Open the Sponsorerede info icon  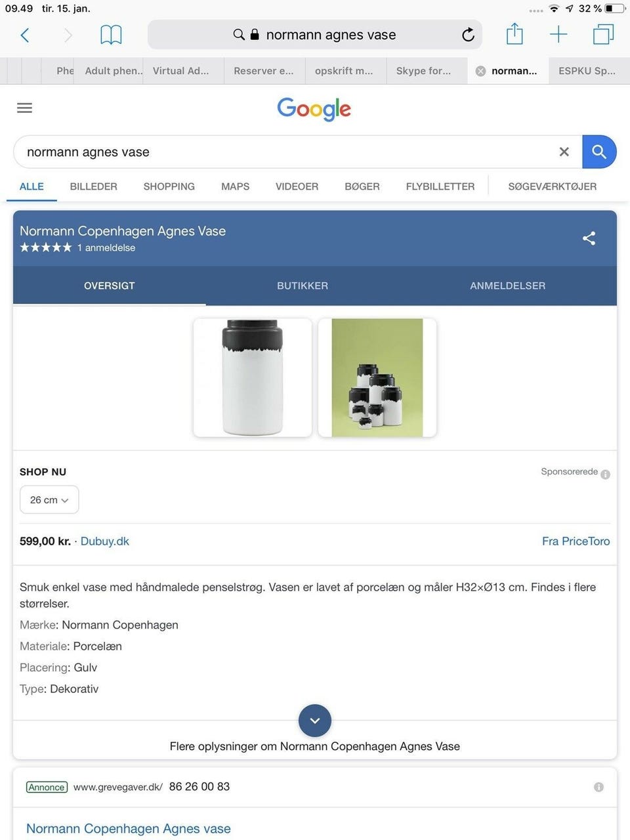pyautogui.click(x=605, y=474)
